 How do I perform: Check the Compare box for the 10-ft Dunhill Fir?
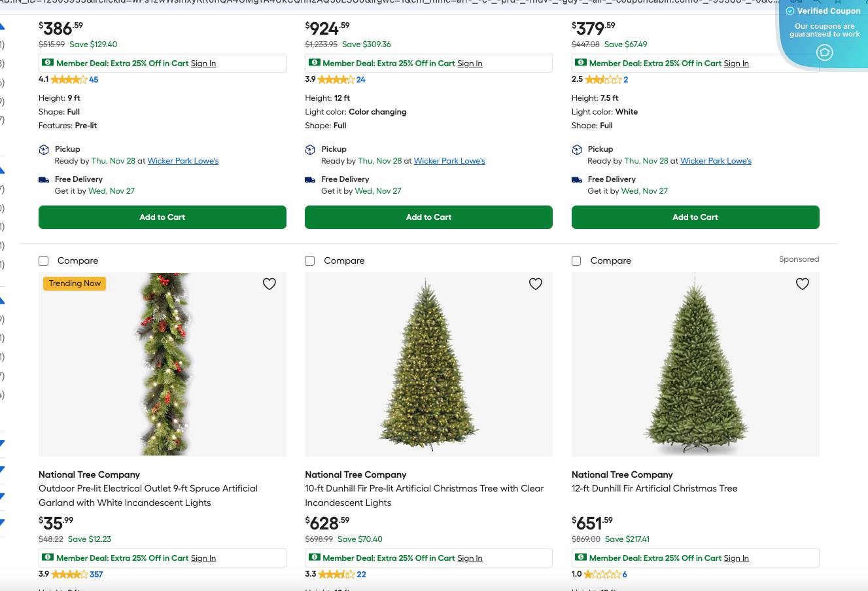(x=309, y=260)
